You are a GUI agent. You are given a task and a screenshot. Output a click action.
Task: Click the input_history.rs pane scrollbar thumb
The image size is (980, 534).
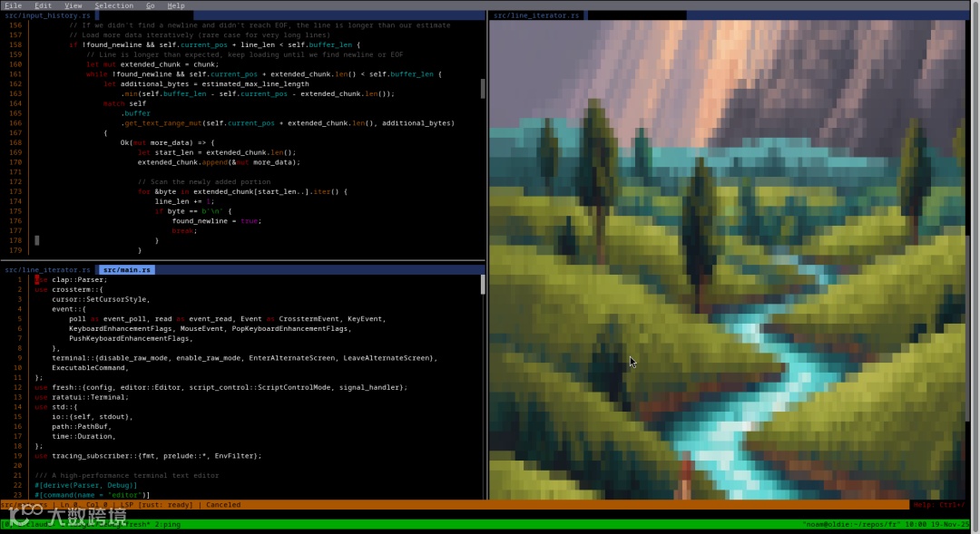click(x=483, y=88)
